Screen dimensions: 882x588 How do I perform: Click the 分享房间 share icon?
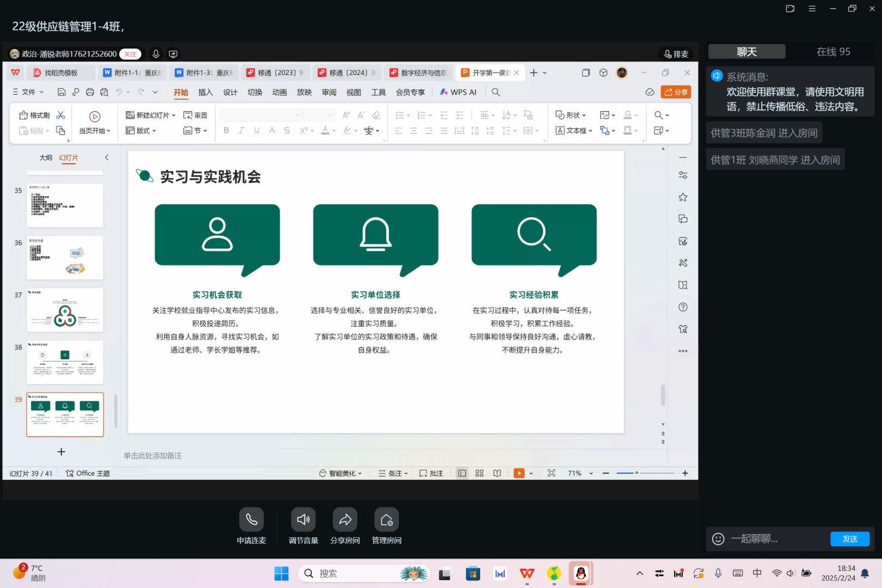pos(345,520)
